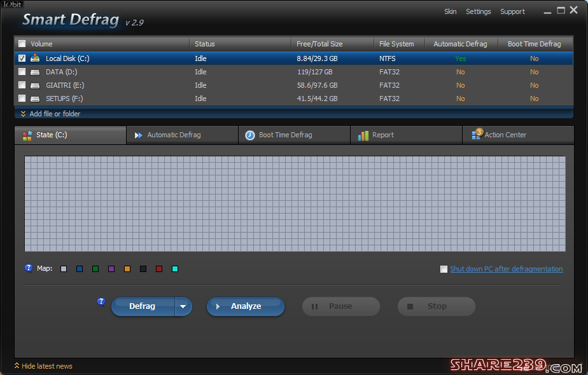Click the DATA (D:) drive icon
This screenshot has height=375, width=588.
[35, 72]
